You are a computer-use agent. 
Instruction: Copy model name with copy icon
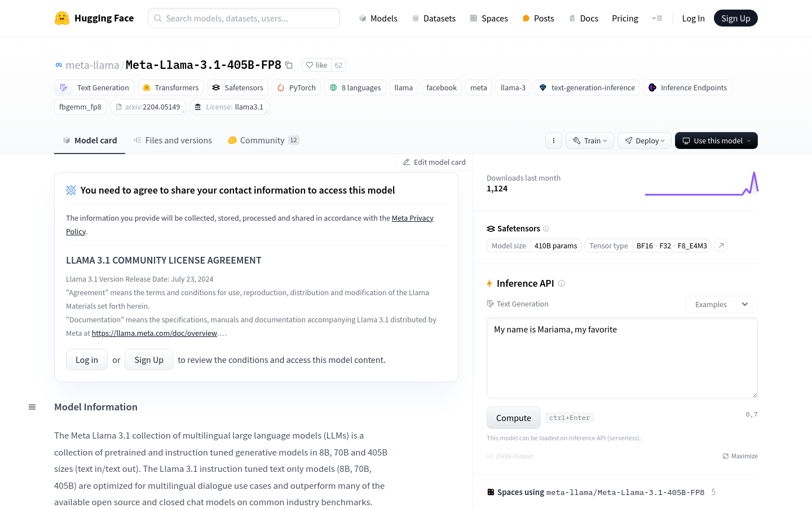289,65
